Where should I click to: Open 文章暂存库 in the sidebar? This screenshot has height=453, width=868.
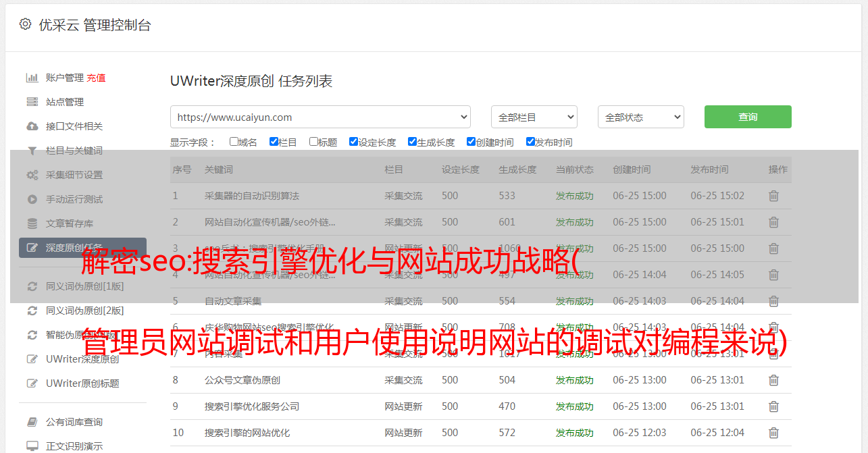tap(70, 223)
